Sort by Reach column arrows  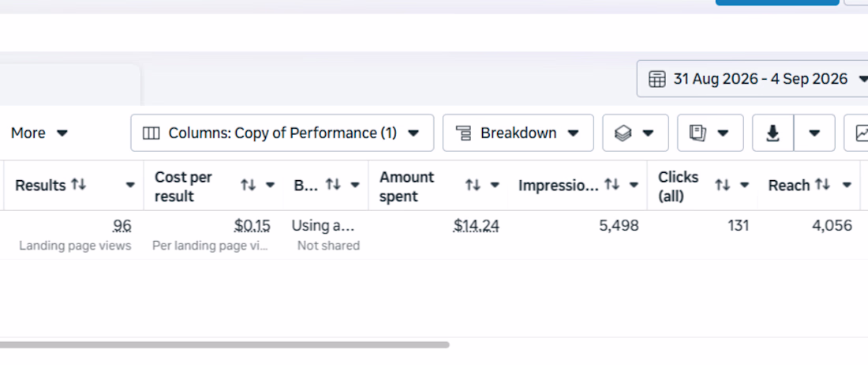[823, 184]
